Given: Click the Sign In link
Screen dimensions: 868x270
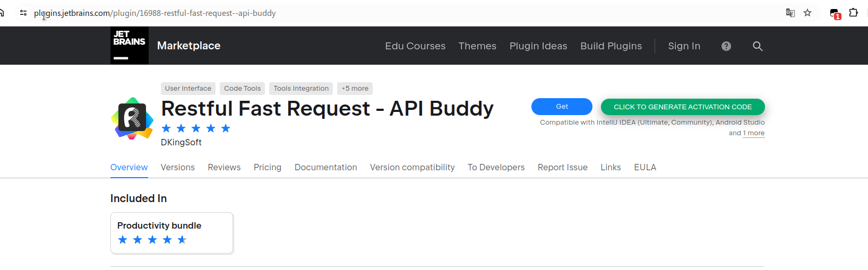Looking at the screenshot, I should pos(684,46).
